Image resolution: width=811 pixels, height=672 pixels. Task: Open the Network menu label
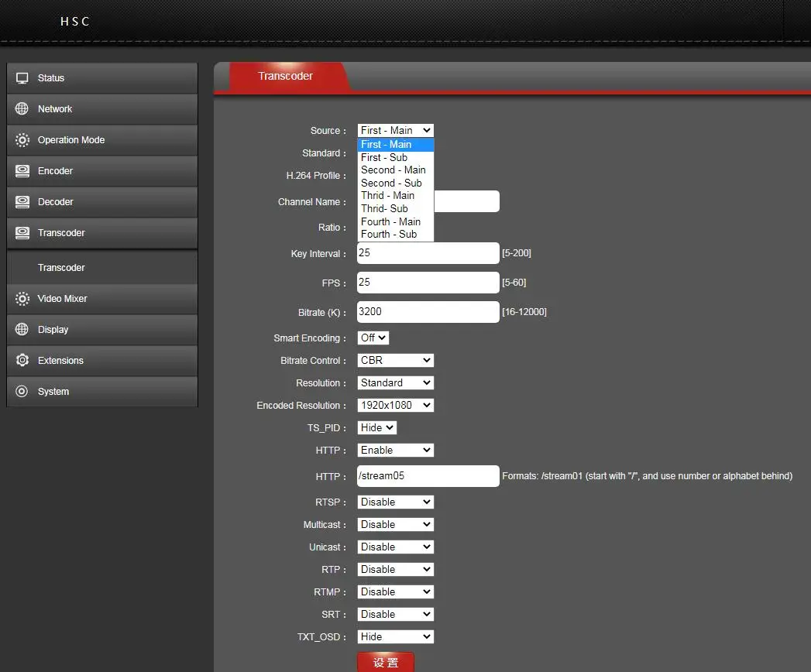coord(55,109)
